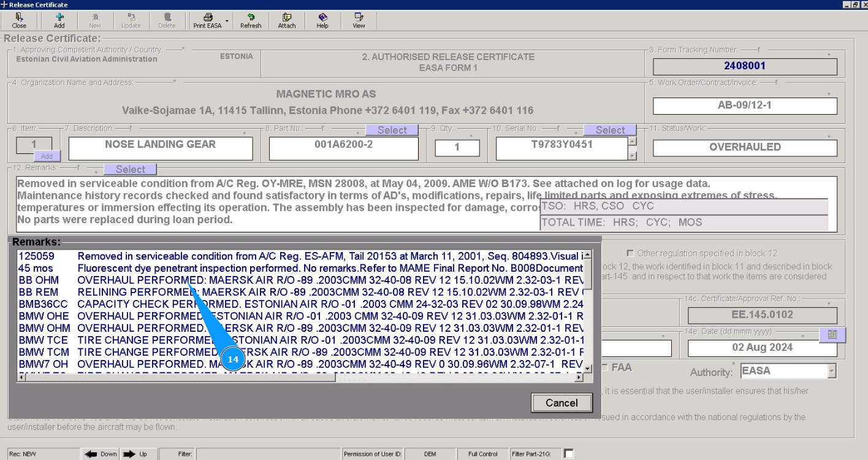Click the Print EASA printer icon
Screen dimensions: 868x460
(207, 21)
